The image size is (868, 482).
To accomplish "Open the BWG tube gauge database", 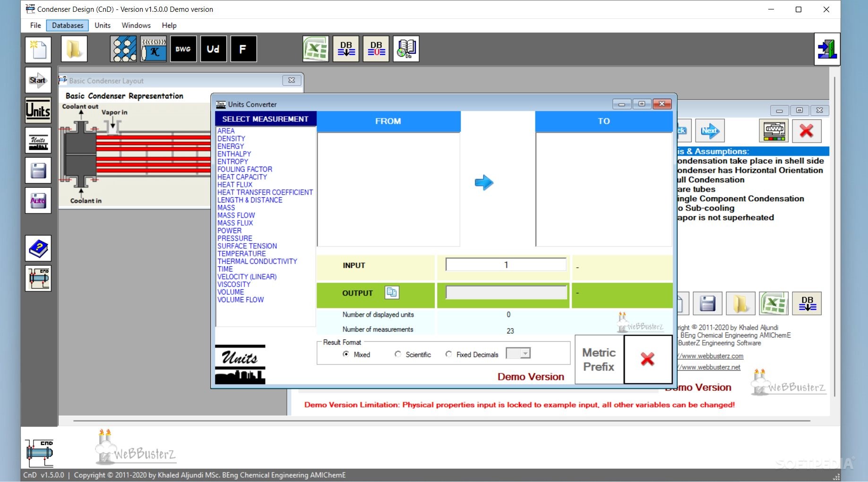I will pos(183,49).
